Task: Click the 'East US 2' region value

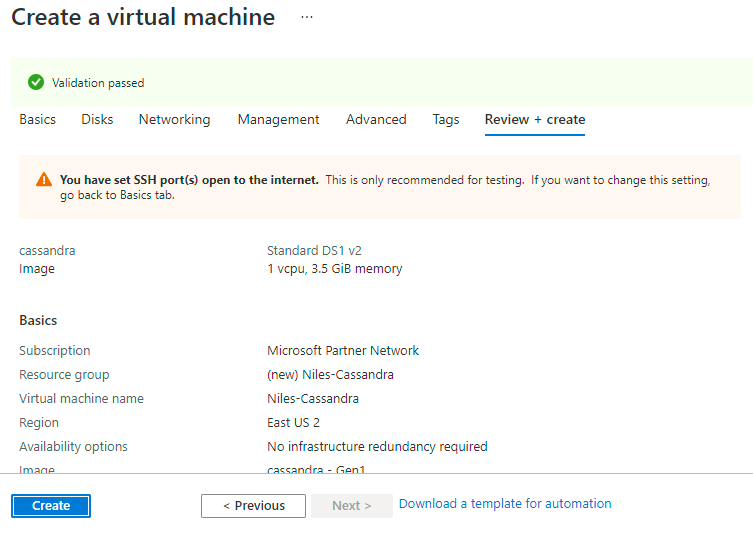Action: click(293, 423)
